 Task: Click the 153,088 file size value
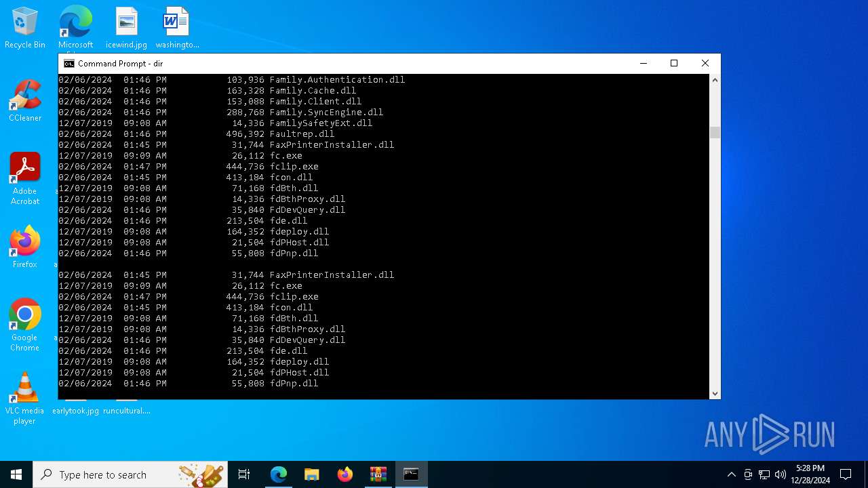click(x=245, y=102)
